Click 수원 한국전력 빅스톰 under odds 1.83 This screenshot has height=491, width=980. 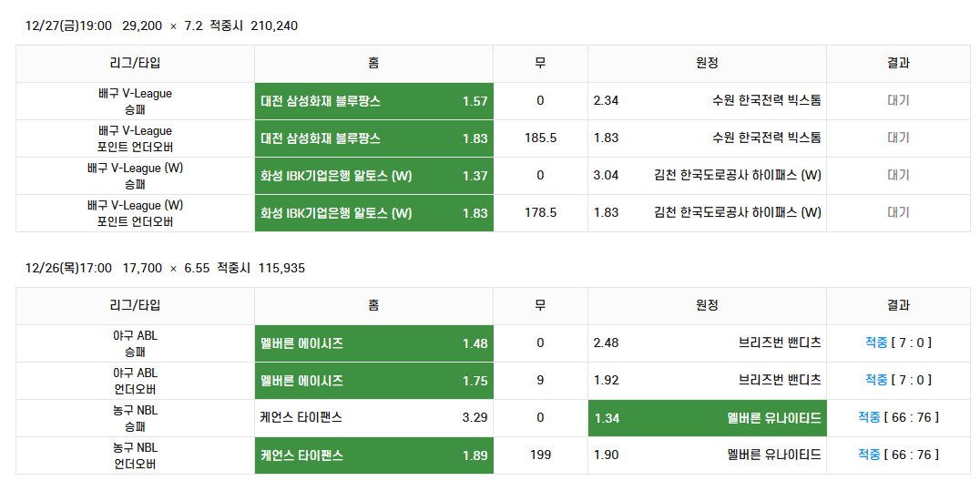(x=707, y=138)
